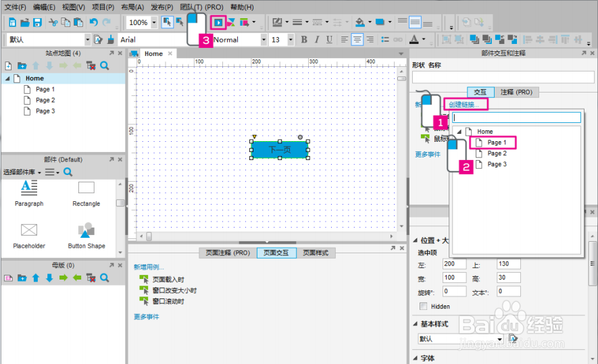Screen dimensions: 598x364
Task: Collapse the 基本样式 section
Action: pyautogui.click(x=416, y=324)
